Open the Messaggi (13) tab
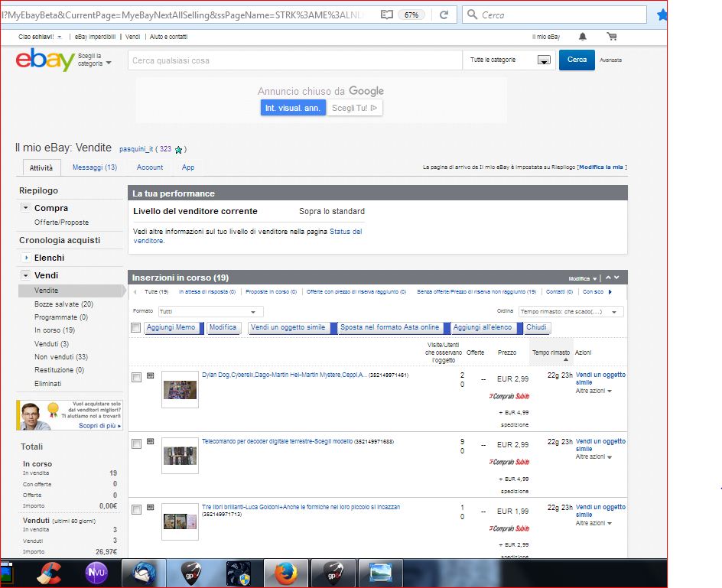Viewport: 722px width, 588px height. click(x=95, y=167)
